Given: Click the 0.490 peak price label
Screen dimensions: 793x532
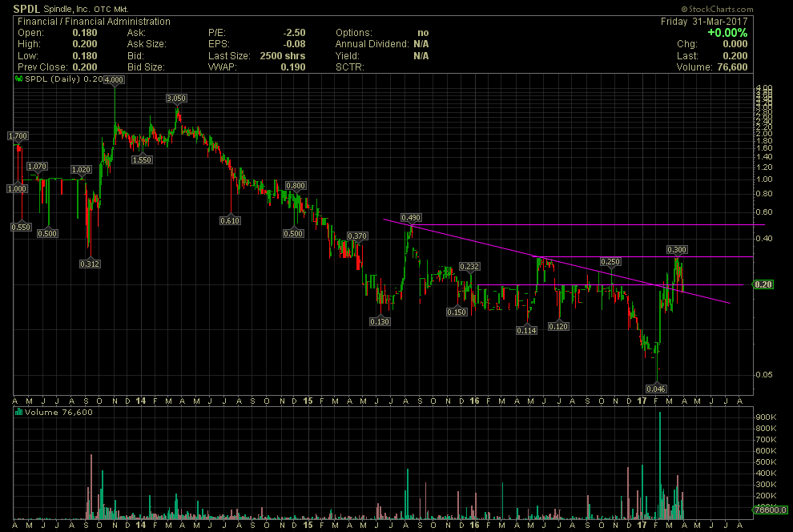Looking at the screenshot, I should tap(411, 218).
